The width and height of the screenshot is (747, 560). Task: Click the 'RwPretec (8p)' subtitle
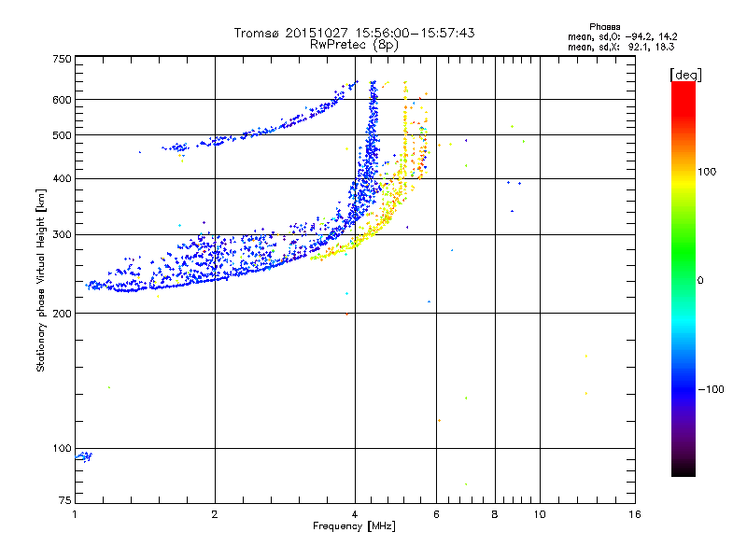(354, 45)
